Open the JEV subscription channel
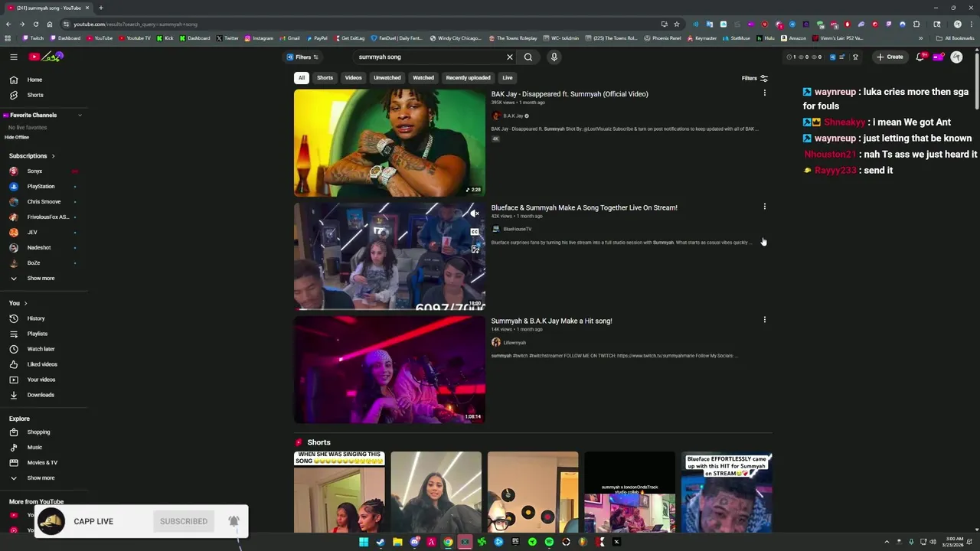 click(44, 233)
